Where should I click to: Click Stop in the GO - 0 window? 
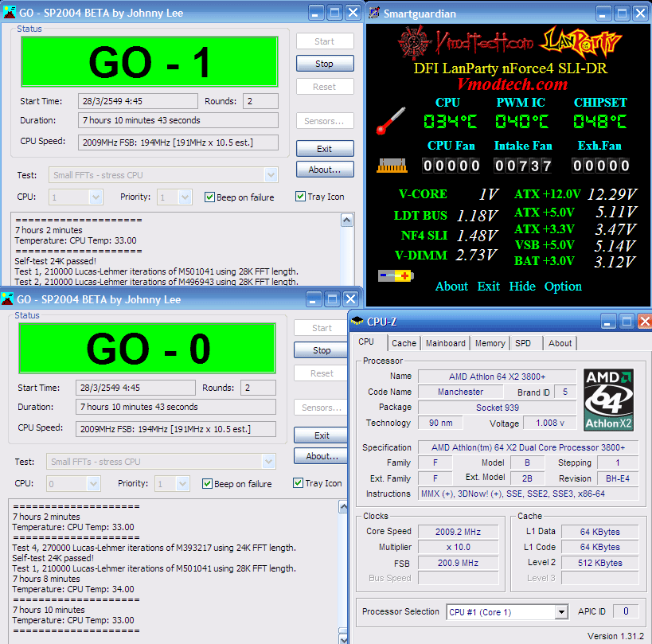click(x=321, y=350)
